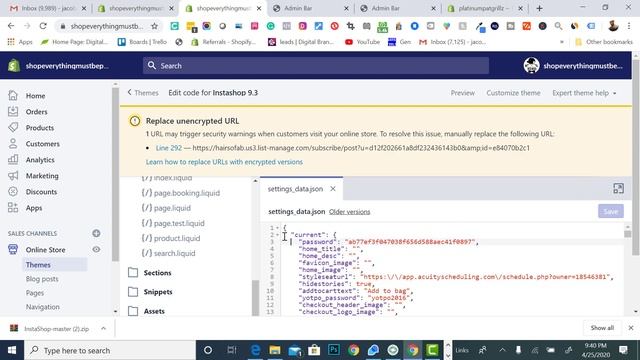Image resolution: width=640 pixels, height=360 pixels.
Task: Open File Explorer from taskbar
Action: coord(275,350)
